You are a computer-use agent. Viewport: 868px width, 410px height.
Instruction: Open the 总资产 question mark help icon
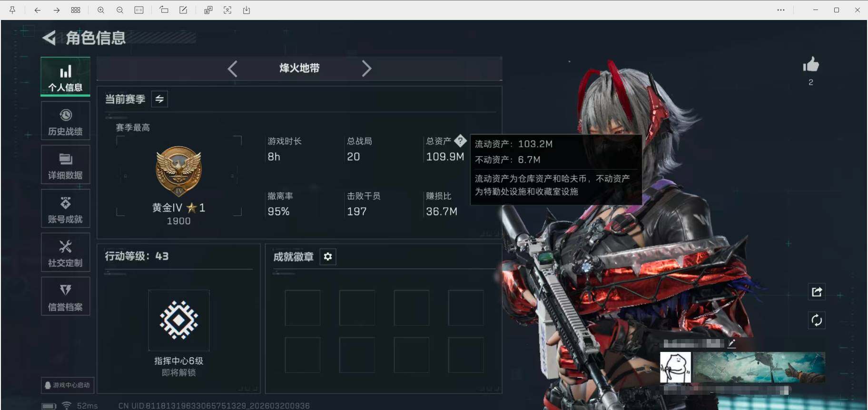pos(460,141)
